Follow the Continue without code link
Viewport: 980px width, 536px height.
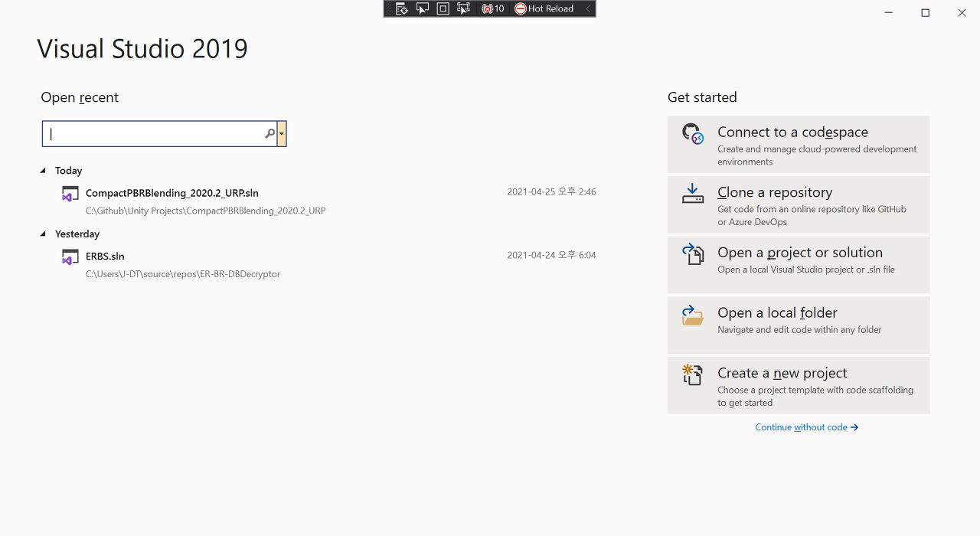coord(807,427)
